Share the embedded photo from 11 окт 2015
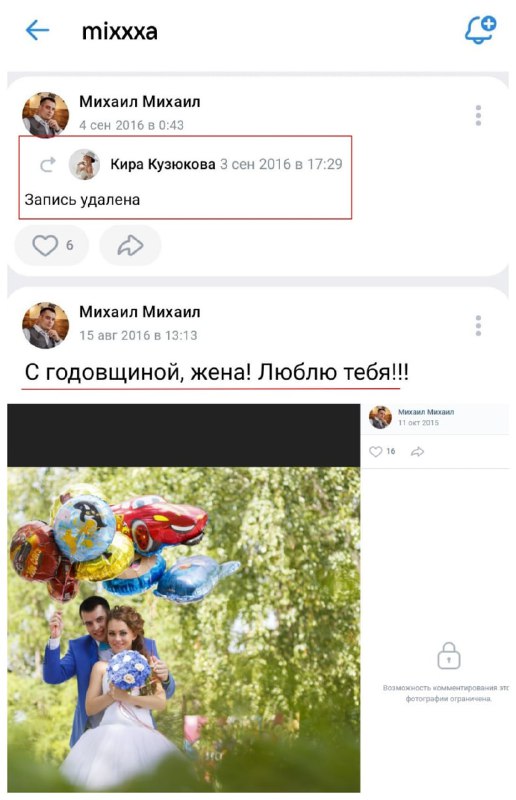The width and height of the screenshot is (516, 800). (417, 452)
